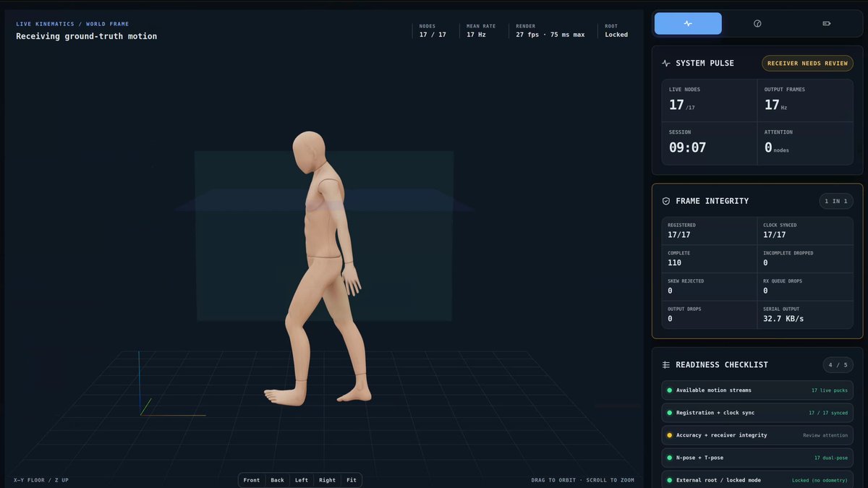
Task: Click the Frame Integrity shield icon
Action: pyautogui.click(x=666, y=201)
